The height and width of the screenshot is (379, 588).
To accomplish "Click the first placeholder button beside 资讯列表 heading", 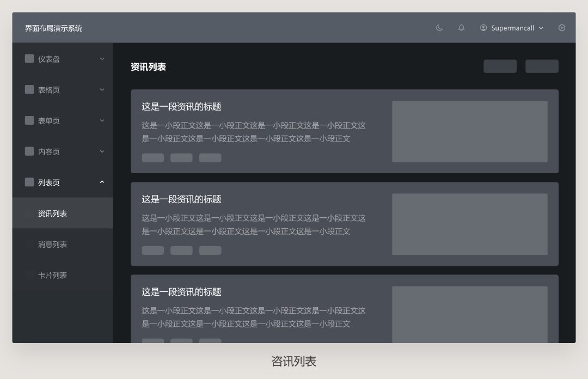I will pyautogui.click(x=500, y=66).
